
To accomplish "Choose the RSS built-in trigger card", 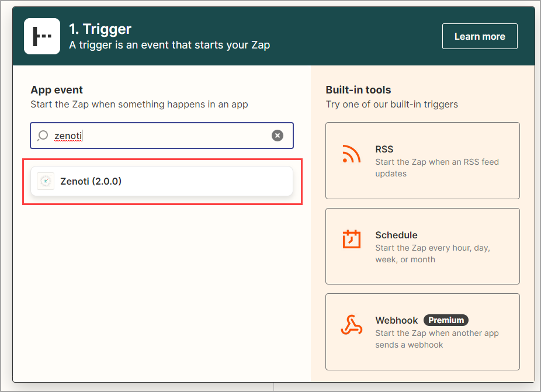I will pos(422,161).
